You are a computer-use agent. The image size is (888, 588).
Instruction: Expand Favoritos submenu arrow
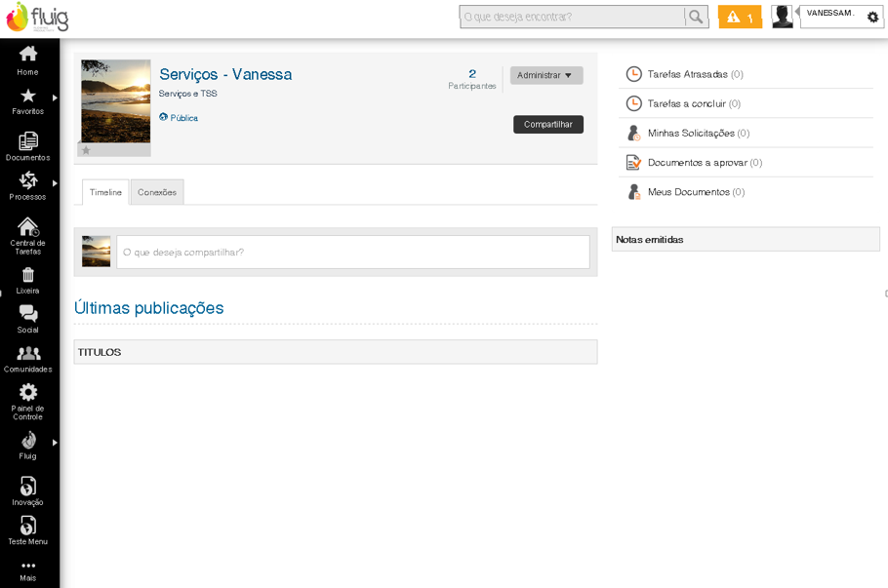[x=55, y=98]
